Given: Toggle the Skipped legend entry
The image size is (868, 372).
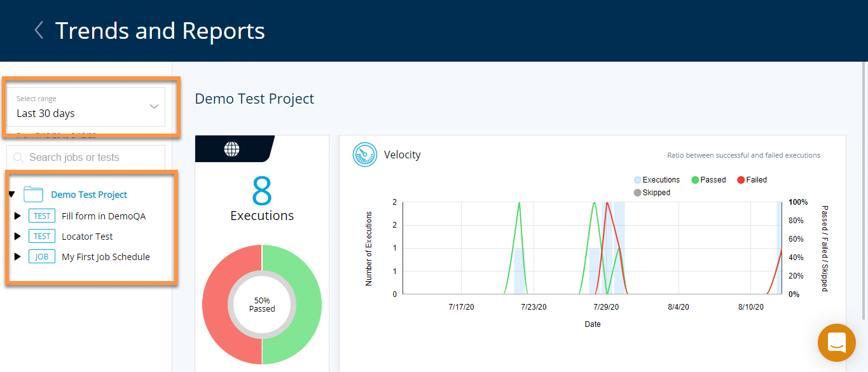Looking at the screenshot, I should [x=652, y=193].
